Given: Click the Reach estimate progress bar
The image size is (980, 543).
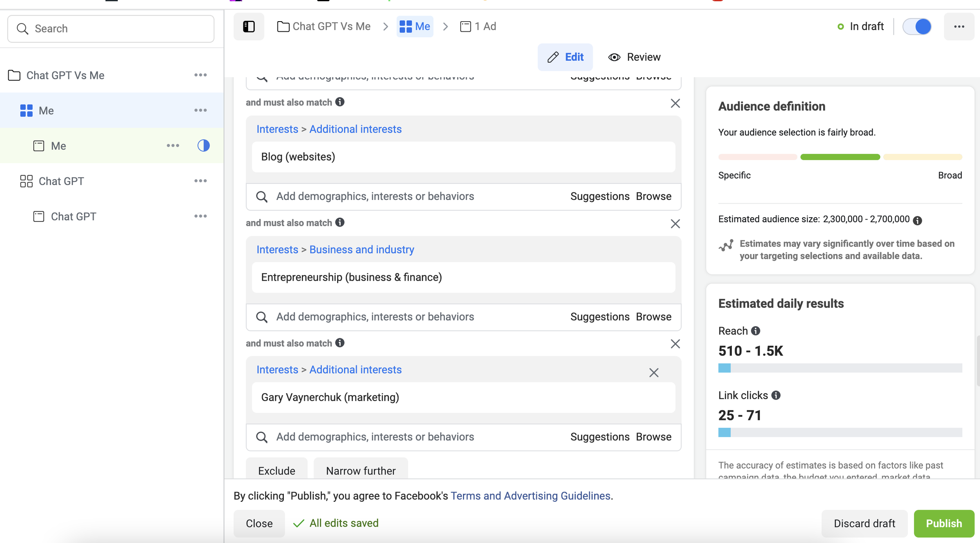Looking at the screenshot, I should 840,368.
